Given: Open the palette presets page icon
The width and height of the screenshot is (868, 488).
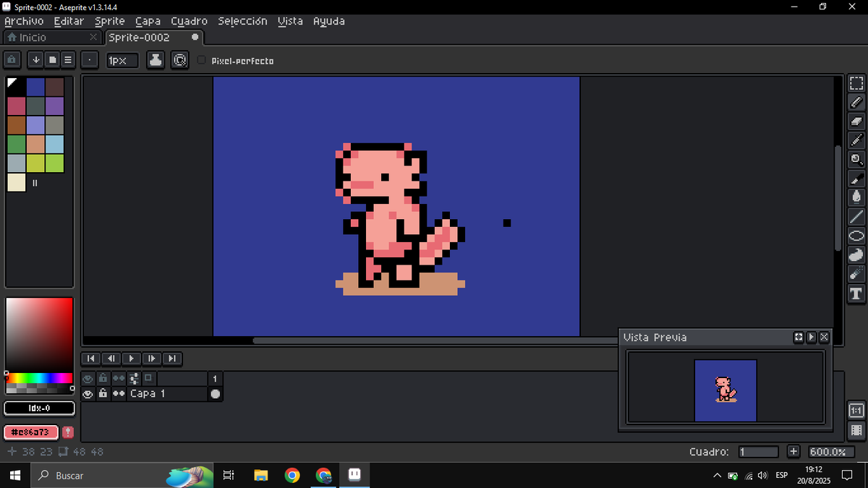Looking at the screenshot, I should coord(52,60).
